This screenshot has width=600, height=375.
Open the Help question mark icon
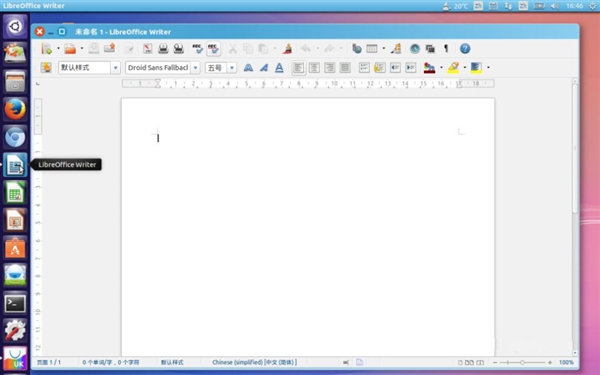[465, 49]
